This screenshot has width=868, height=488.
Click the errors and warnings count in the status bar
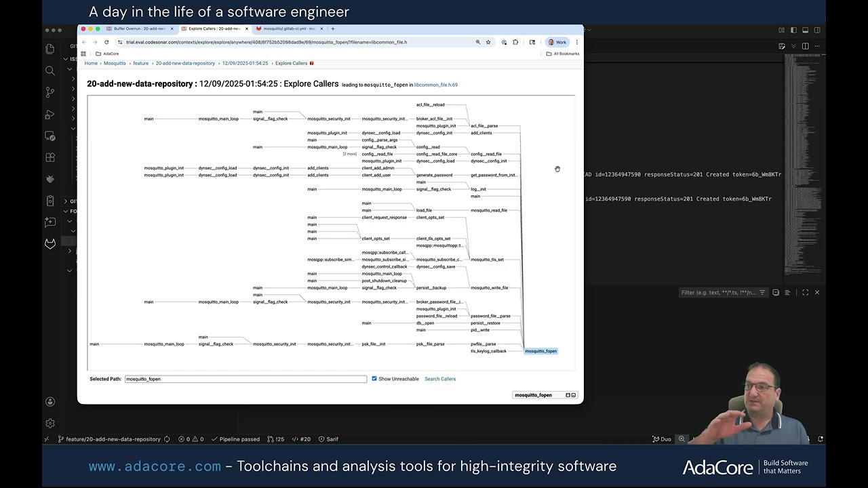coord(191,439)
